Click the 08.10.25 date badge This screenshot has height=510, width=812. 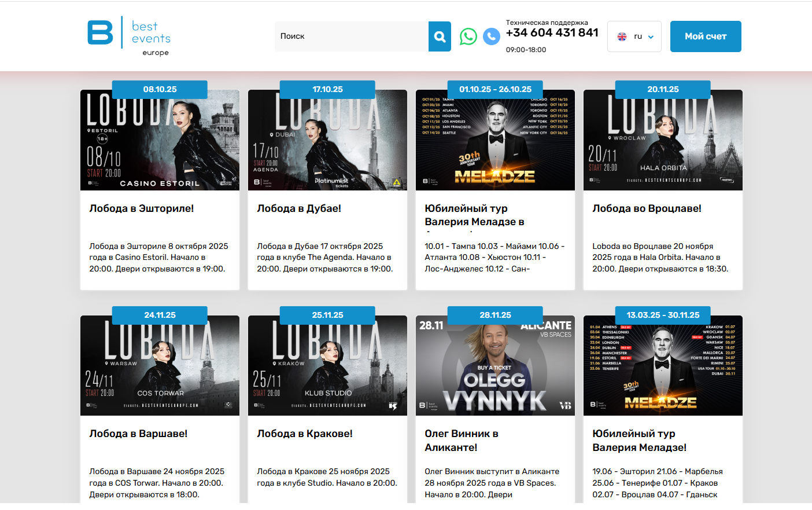(x=160, y=89)
